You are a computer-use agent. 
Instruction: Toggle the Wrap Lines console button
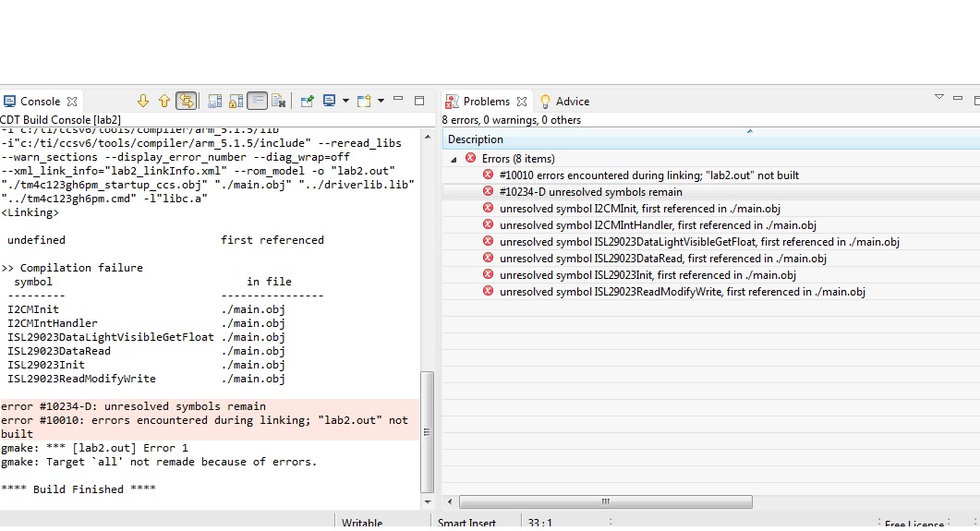tap(258, 102)
